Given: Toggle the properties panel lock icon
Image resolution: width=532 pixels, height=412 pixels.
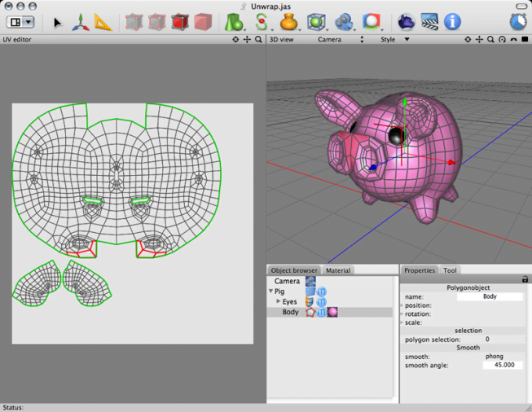Looking at the screenshot, I should 525,279.
